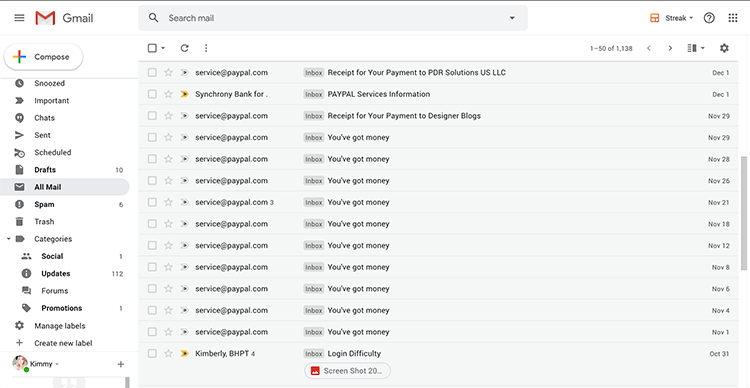The height and width of the screenshot is (388, 750).
Task: Open Kimmy account dropdown arrow
Action: click(57, 364)
